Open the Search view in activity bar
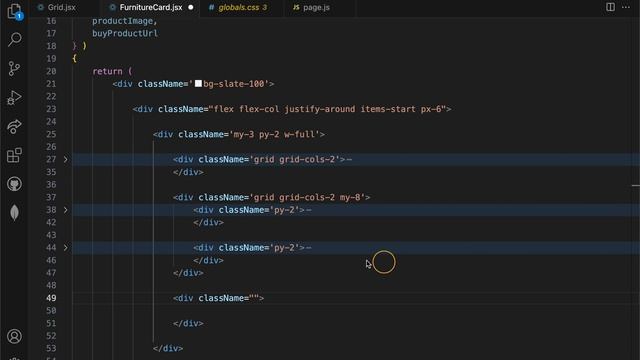 (x=14, y=40)
